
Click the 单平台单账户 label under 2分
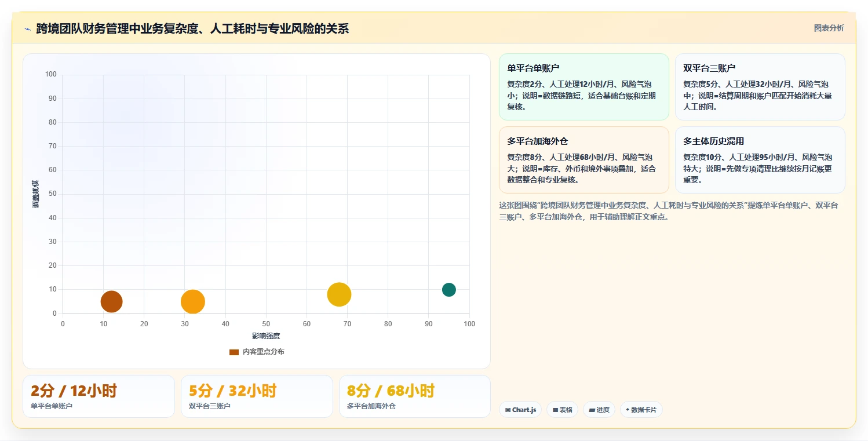point(52,406)
